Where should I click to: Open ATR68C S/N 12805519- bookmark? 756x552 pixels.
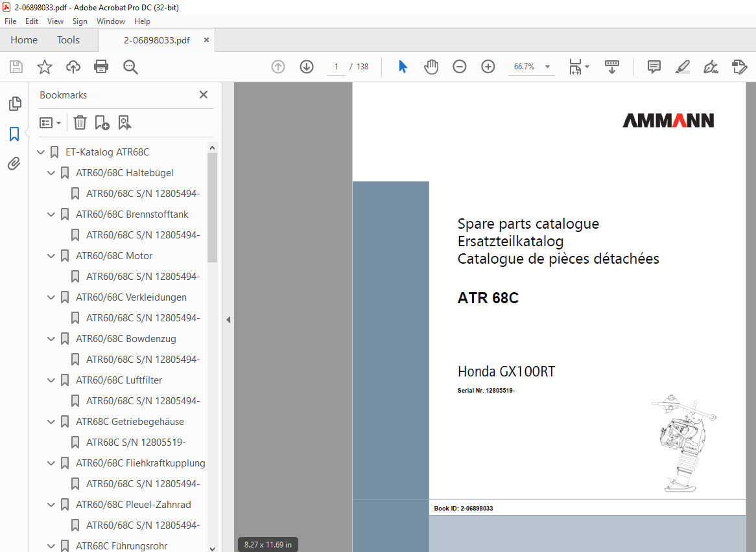(x=136, y=442)
